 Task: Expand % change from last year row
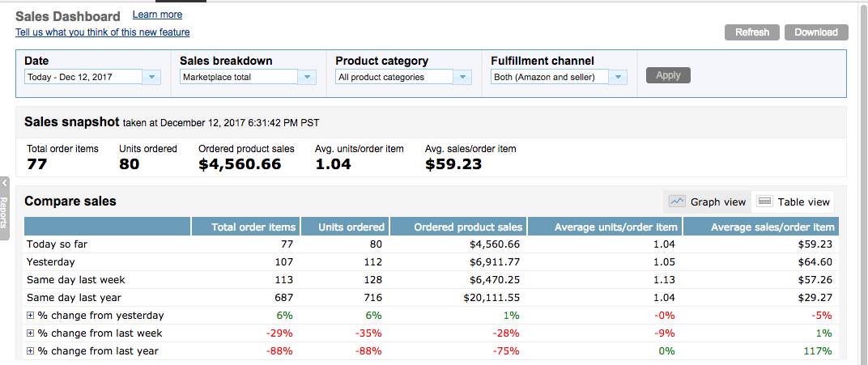coord(31,351)
